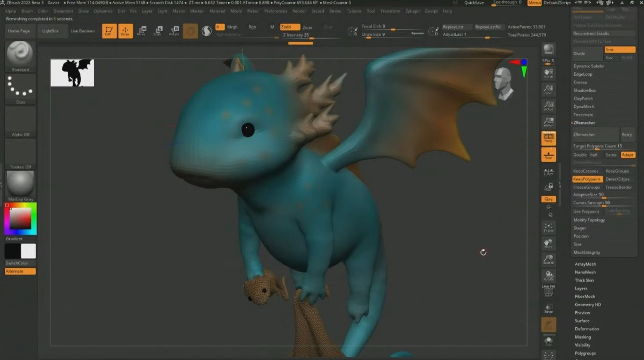Open the Preferences menu
The width and height of the screenshot is (644, 360).
(x=275, y=11)
